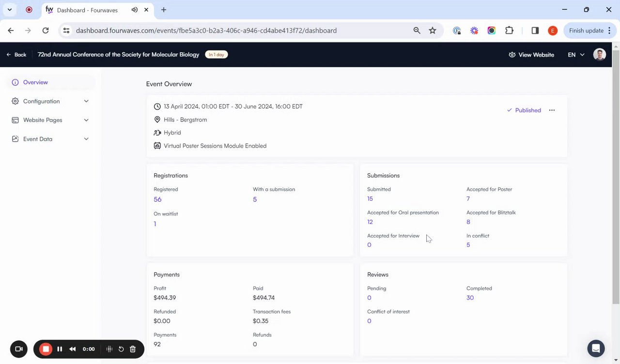620x364 pixels.
Task: Open Accepted for Poster count 7
Action: pos(468,199)
